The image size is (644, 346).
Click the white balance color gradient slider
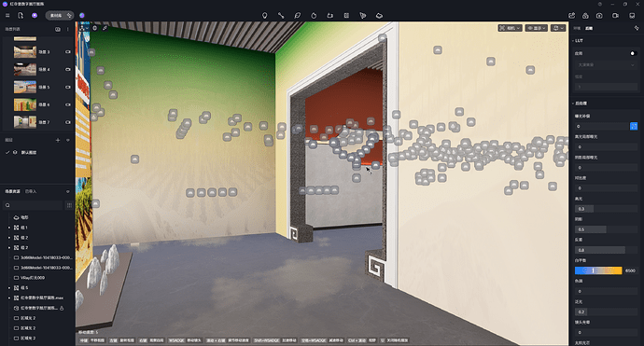(598, 270)
